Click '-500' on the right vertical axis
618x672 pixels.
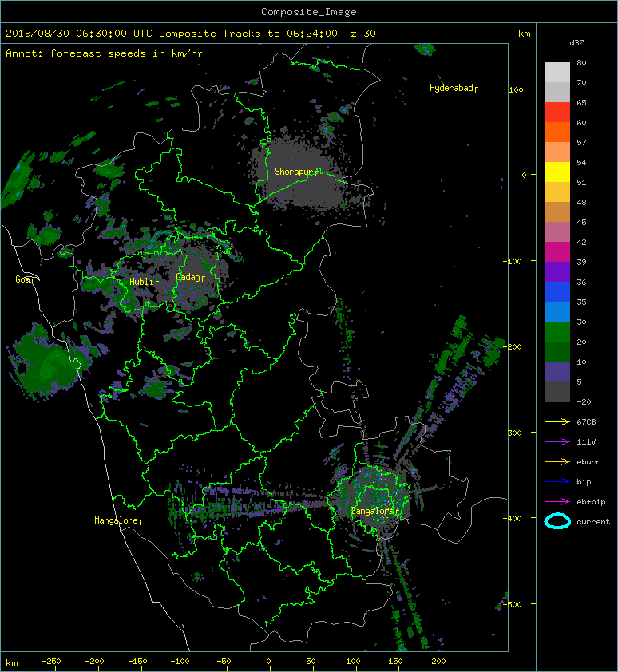pyautogui.click(x=512, y=604)
